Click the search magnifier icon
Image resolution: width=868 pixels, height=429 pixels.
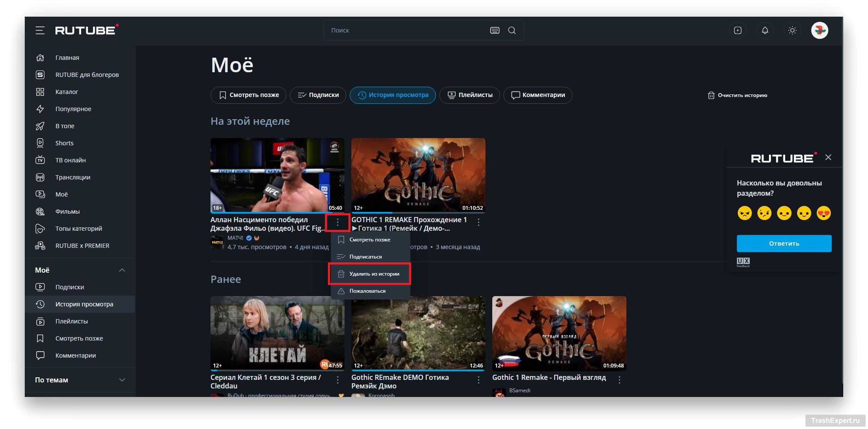pyautogui.click(x=511, y=30)
